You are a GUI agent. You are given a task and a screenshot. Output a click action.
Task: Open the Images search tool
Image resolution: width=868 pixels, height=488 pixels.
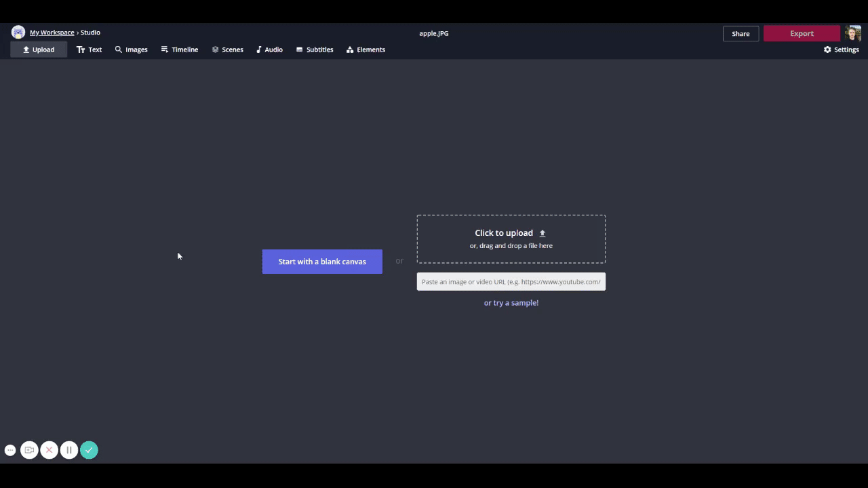[131, 49]
